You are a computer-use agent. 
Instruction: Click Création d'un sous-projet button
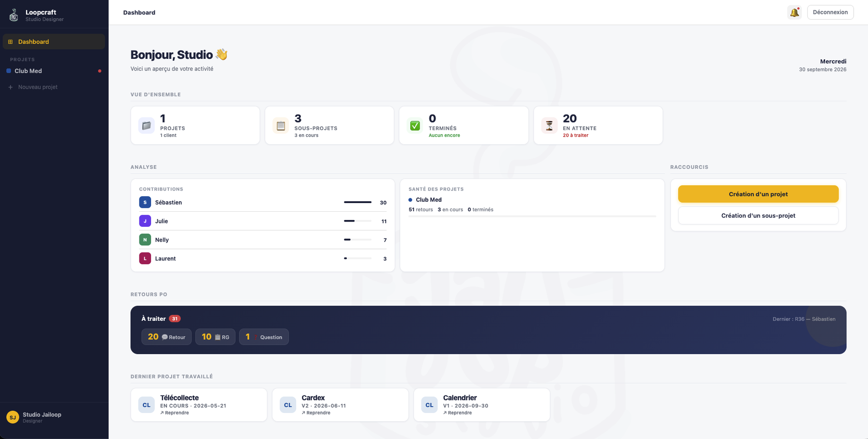[x=758, y=216]
